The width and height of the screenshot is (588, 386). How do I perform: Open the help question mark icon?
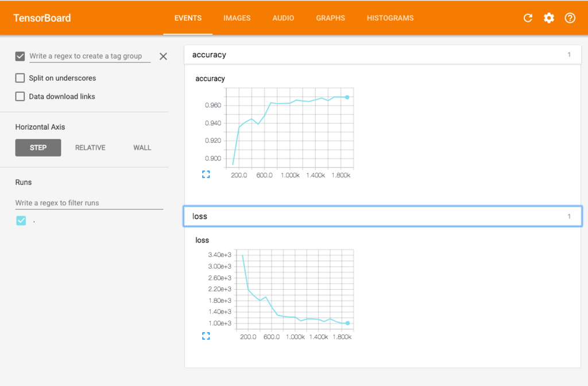coord(570,18)
